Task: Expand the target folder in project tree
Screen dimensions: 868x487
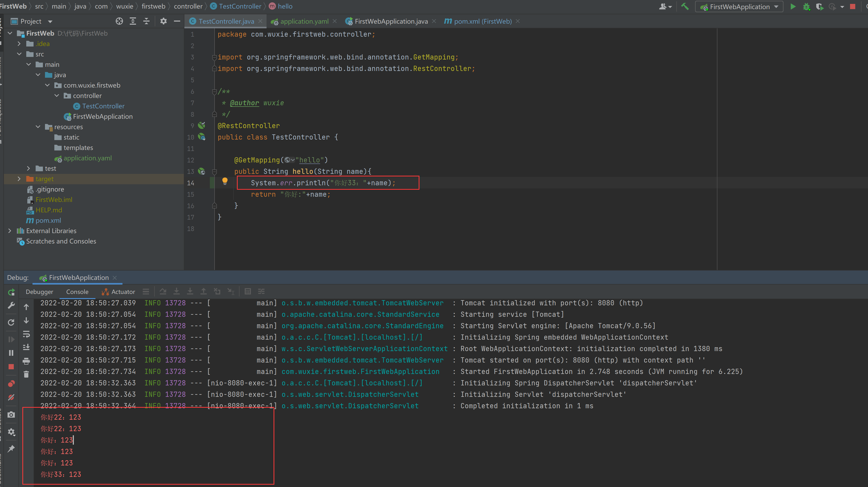Action: 19,179
